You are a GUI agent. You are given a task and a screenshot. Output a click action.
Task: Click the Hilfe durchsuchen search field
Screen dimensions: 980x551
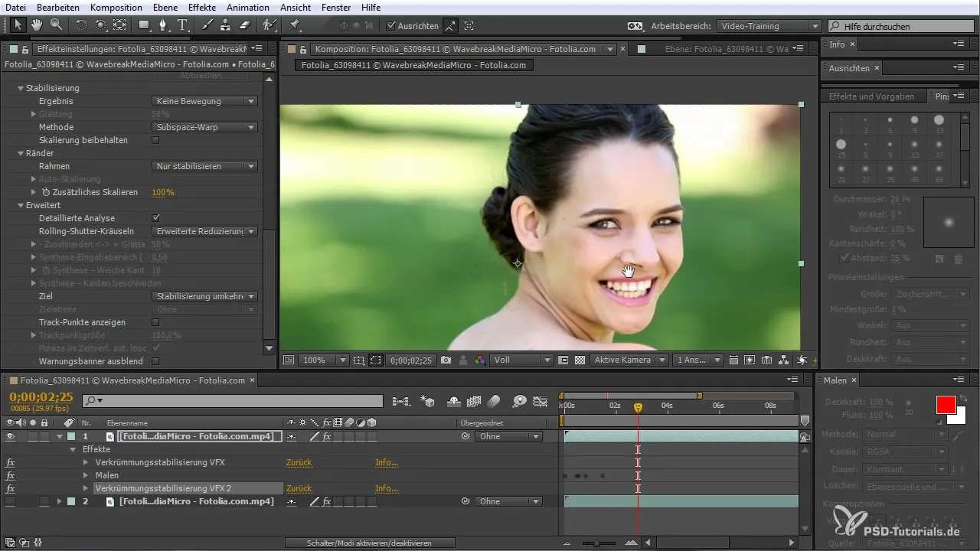pyautogui.click(x=901, y=26)
